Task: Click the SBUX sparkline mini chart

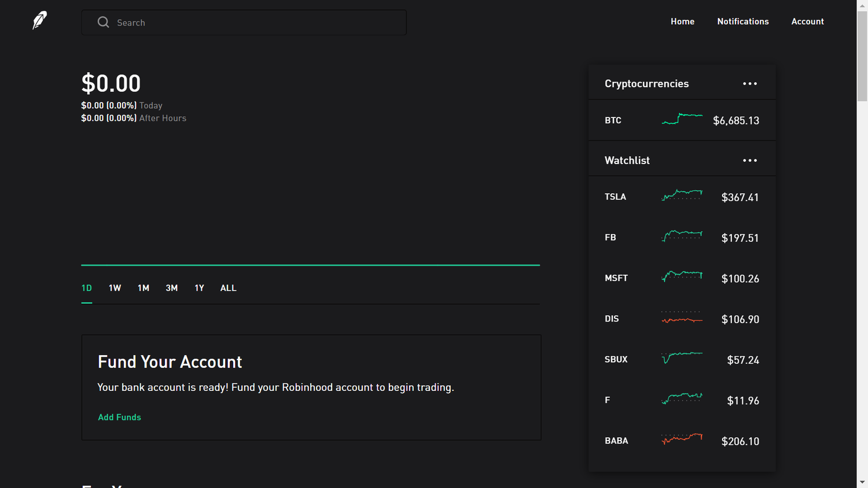Action: coord(682,357)
